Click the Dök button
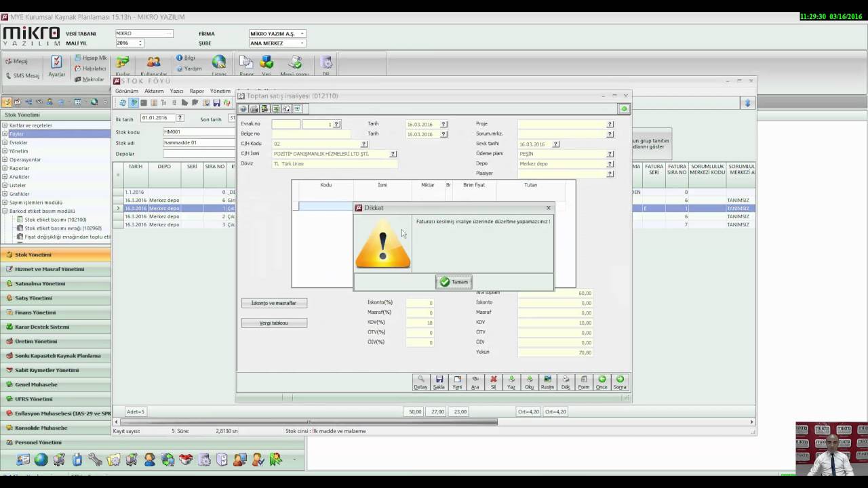This screenshot has width=868, height=488. [x=566, y=382]
